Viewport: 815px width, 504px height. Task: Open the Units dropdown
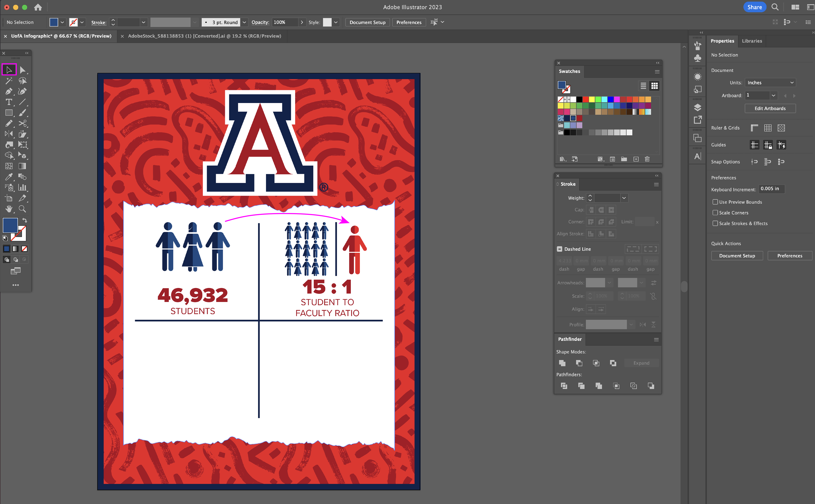tap(770, 83)
